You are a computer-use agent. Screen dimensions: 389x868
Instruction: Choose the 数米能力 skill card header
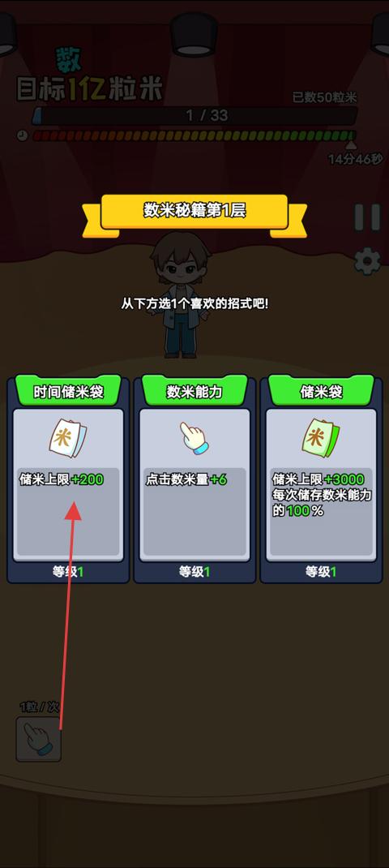194,391
